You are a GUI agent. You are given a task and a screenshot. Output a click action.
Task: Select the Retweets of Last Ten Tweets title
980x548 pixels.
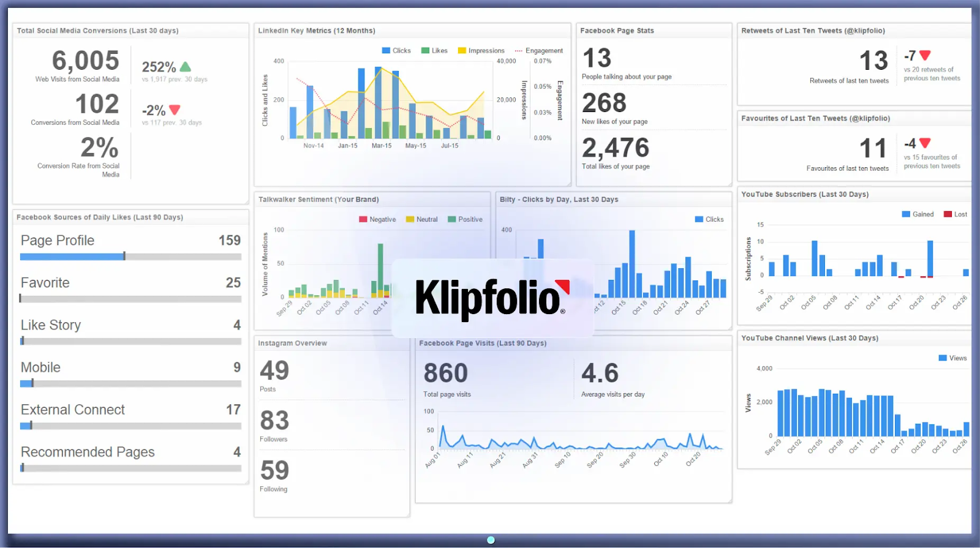click(813, 31)
